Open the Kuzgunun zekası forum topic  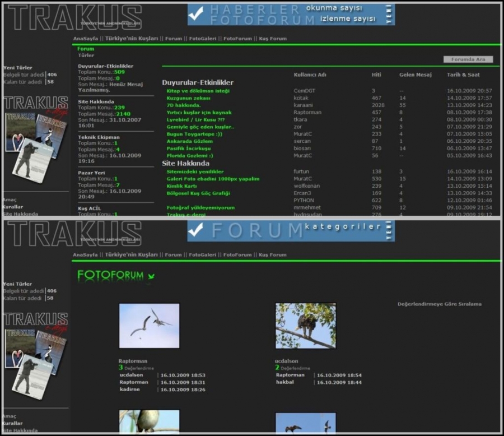coord(184,98)
